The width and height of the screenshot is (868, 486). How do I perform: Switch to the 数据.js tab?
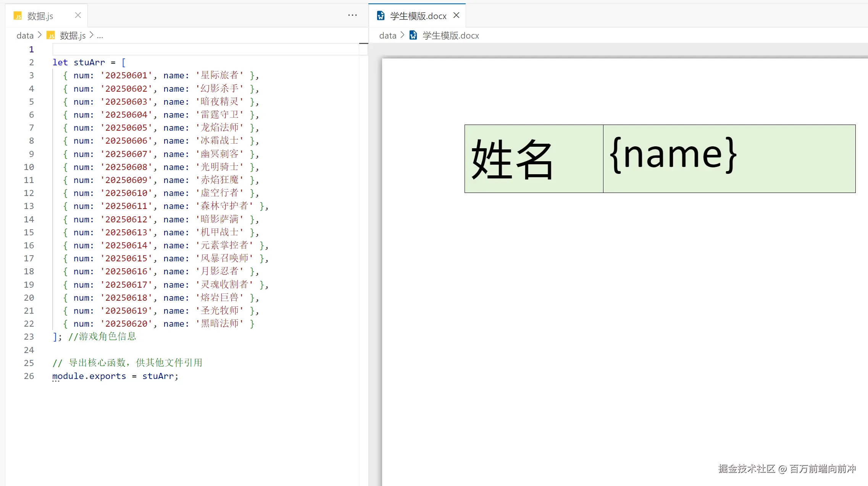coord(40,16)
